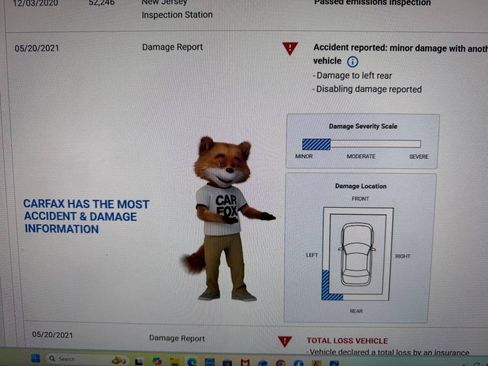Viewport: 488px width, 366px height.
Task: Click the red warning triangle beside TOTAL LOSS VEHICLE
Action: click(285, 341)
